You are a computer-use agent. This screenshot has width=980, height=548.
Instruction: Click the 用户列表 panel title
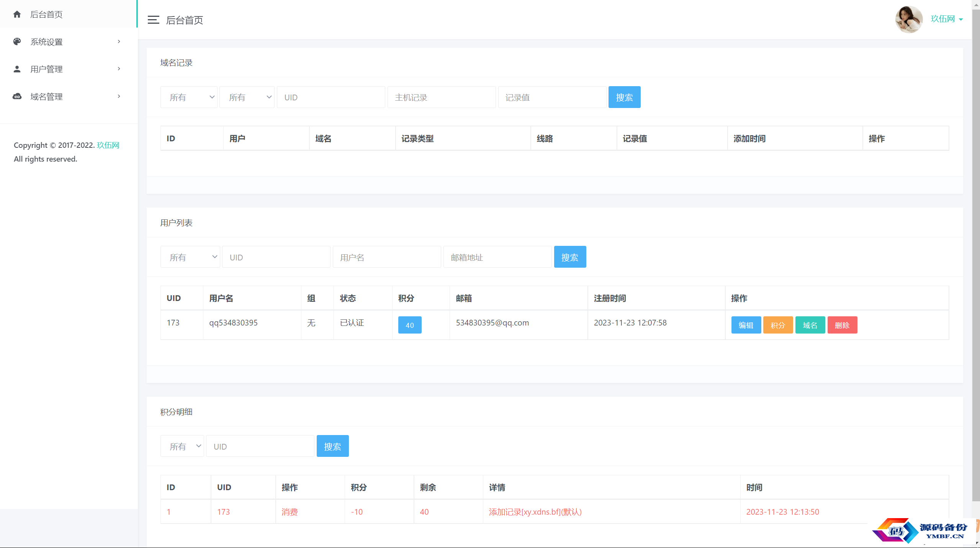(176, 222)
